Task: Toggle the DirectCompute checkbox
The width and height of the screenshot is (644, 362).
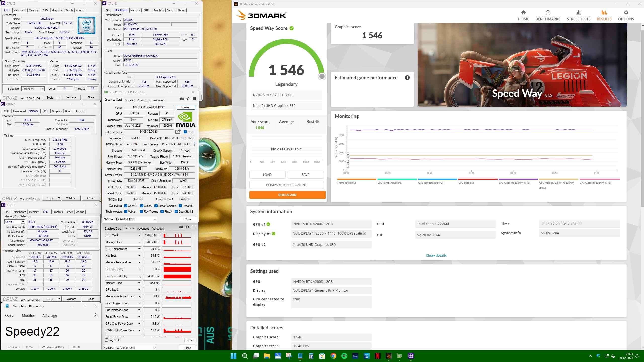Action: pyautogui.click(x=156, y=206)
